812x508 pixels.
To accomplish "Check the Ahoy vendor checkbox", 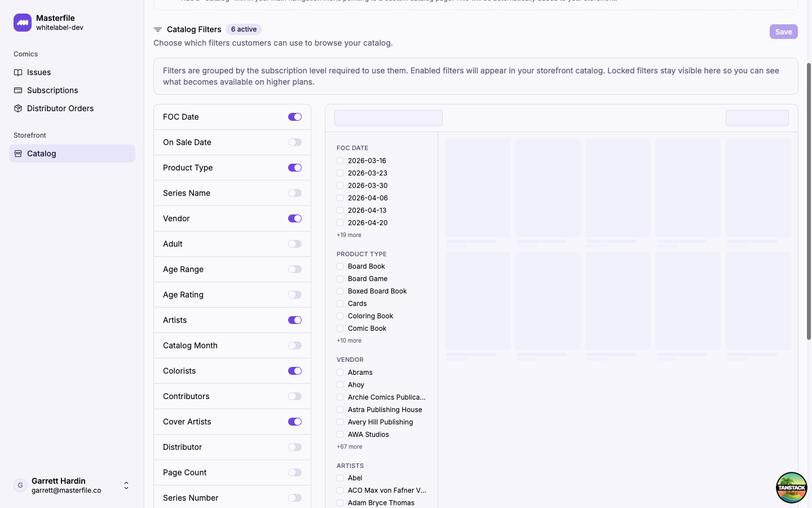I will [x=340, y=385].
